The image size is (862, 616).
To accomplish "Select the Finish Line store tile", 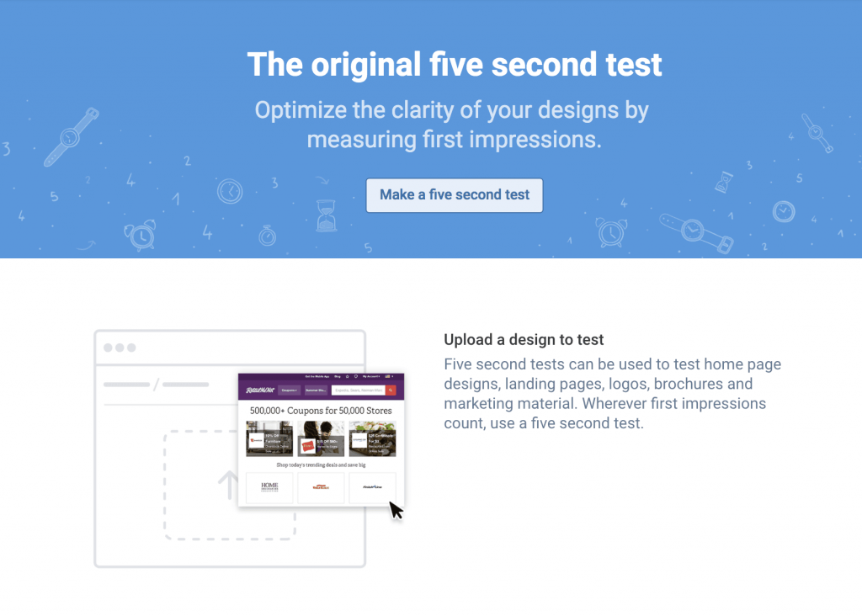I will click(x=372, y=487).
